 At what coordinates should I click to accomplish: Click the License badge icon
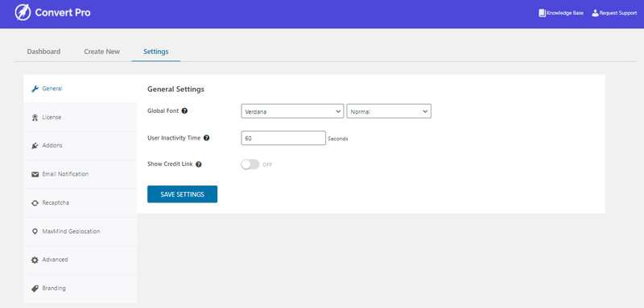35,117
